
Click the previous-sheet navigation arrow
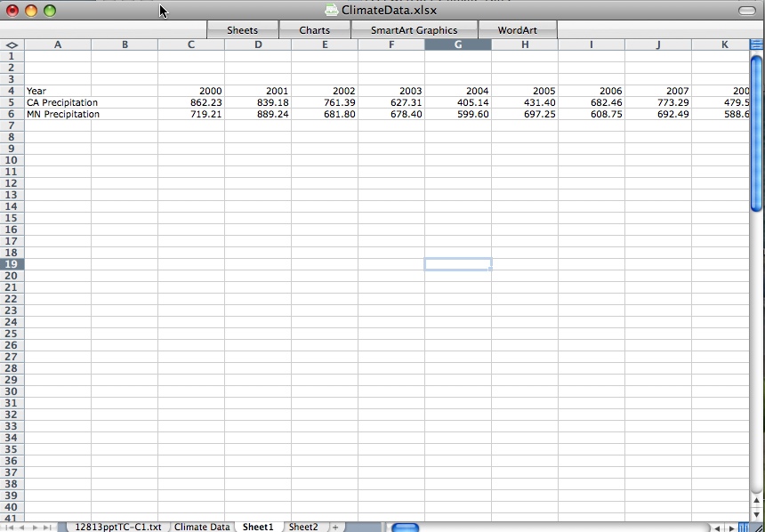(x=22, y=527)
